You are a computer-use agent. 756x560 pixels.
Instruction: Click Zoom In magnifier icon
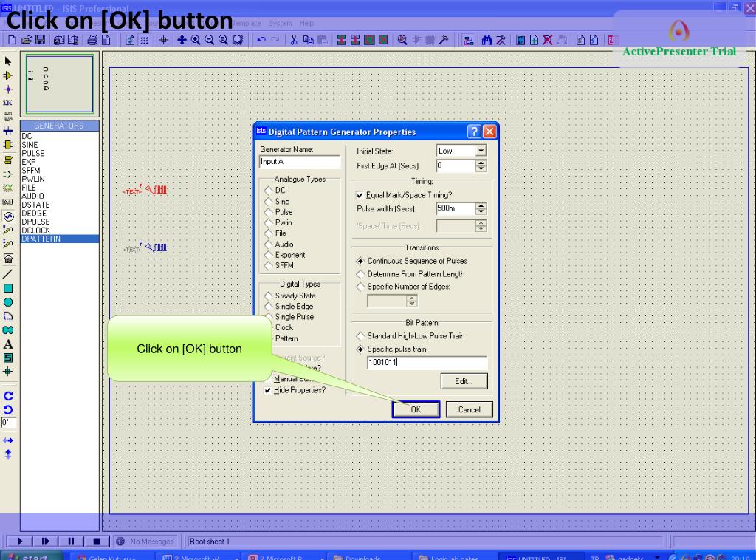tap(195, 40)
